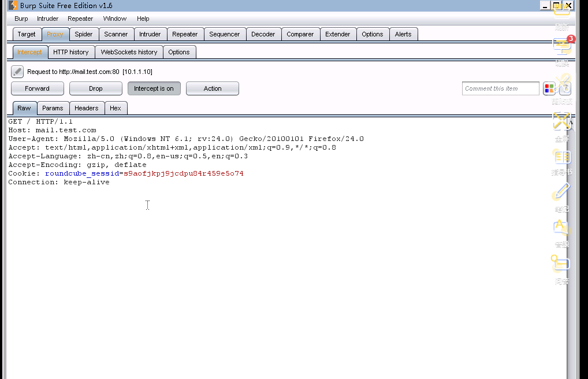Image resolution: width=588 pixels, height=379 pixels.
Task: Minimize the Burp Suite window
Action: click(545, 6)
